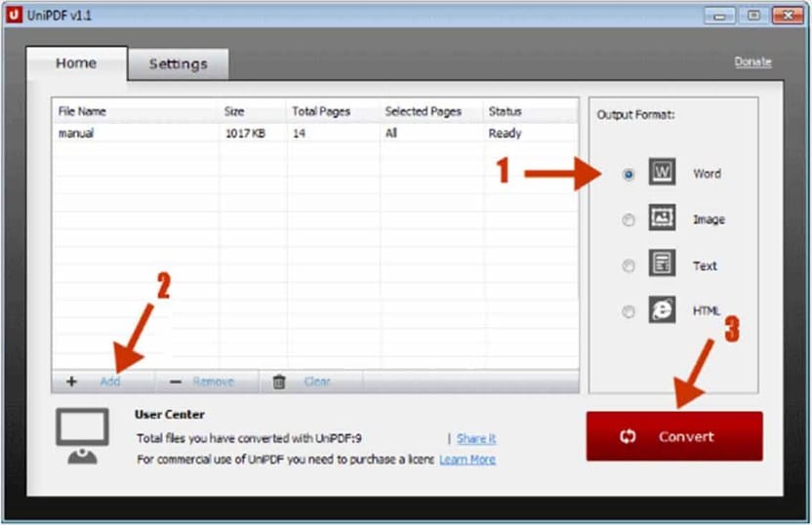Click the plus icon beside Add

click(x=71, y=382)
